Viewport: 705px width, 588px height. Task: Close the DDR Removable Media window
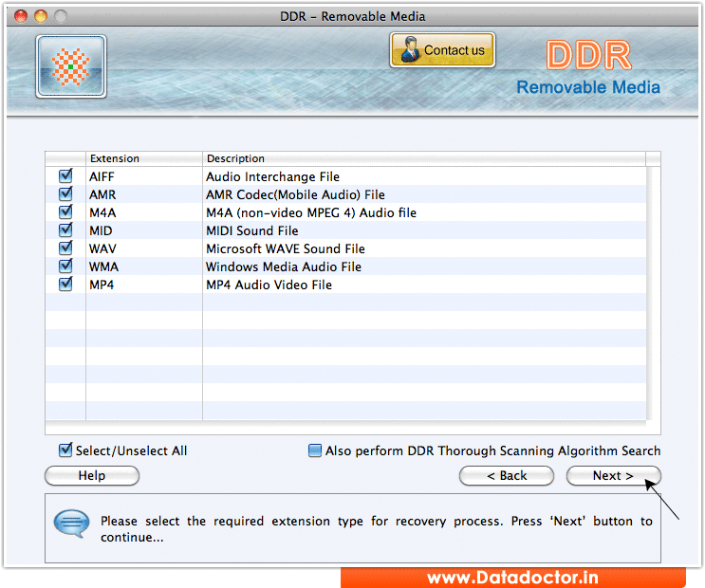coord(21,16)
